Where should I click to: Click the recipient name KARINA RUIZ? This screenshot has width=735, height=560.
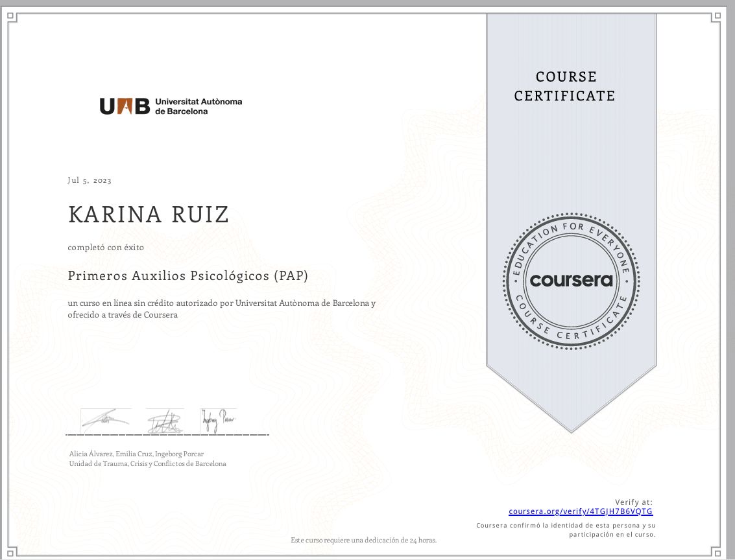pos(149,215)
